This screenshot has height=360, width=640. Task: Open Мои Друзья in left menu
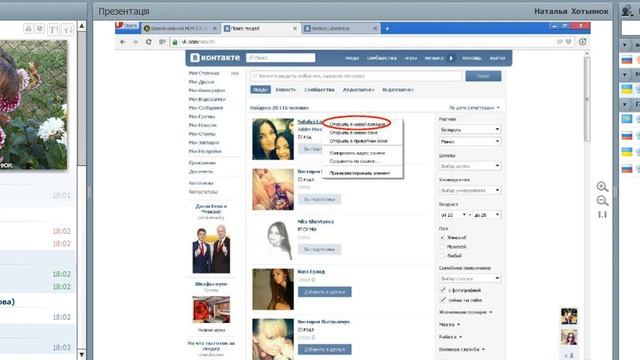(x=201, y=82)
